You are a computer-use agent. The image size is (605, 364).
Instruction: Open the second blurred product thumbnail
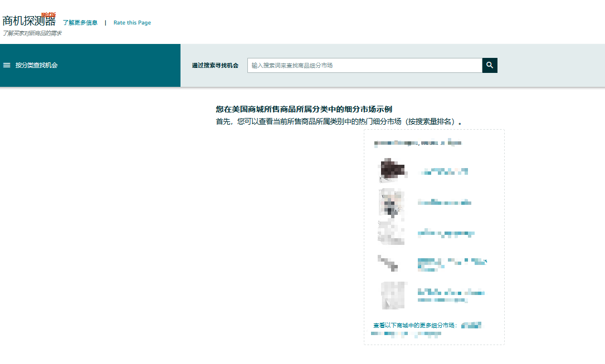point(391,203)
